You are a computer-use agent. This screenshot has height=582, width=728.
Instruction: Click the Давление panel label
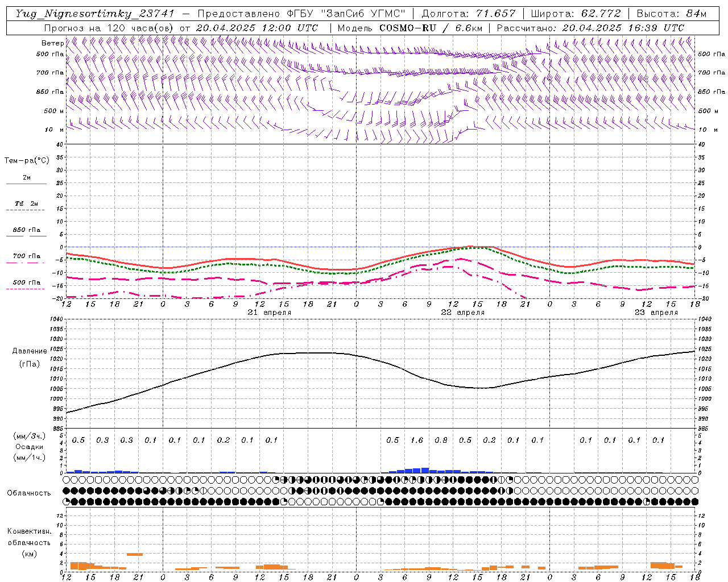(x=30, y=351)
